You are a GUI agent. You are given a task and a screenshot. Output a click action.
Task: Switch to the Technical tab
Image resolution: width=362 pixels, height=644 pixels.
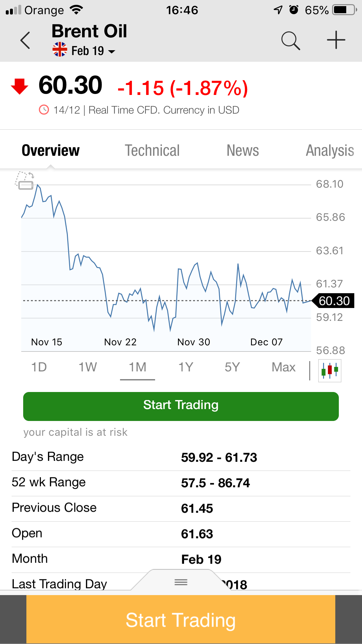point(152,151)
